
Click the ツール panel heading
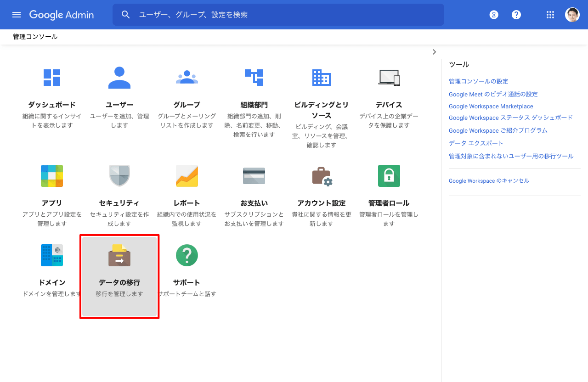pyautogui.click(x=459, y=65)
